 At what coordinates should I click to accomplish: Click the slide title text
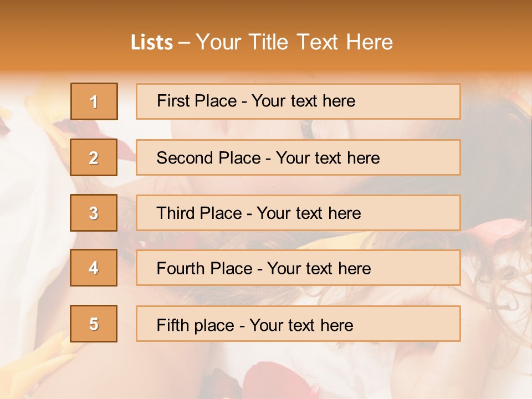pos(262,42)
